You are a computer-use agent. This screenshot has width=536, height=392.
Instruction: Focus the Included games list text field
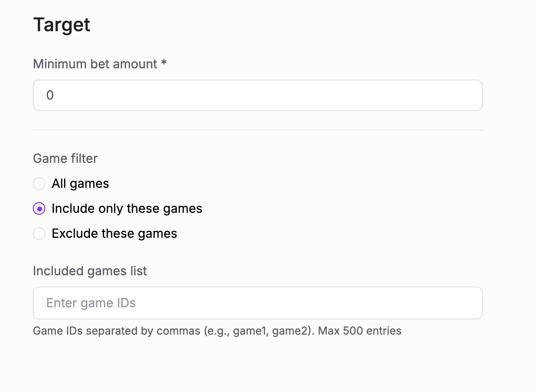[x=258, y=303]
